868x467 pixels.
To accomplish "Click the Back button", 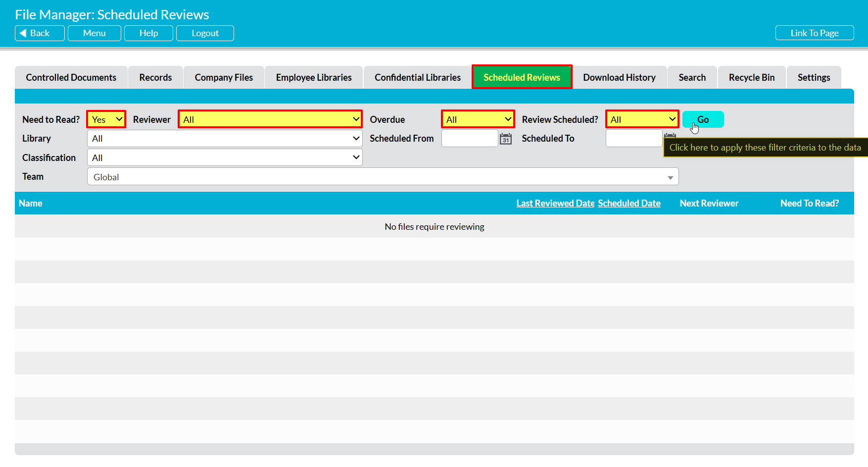I will coord(40,33).
